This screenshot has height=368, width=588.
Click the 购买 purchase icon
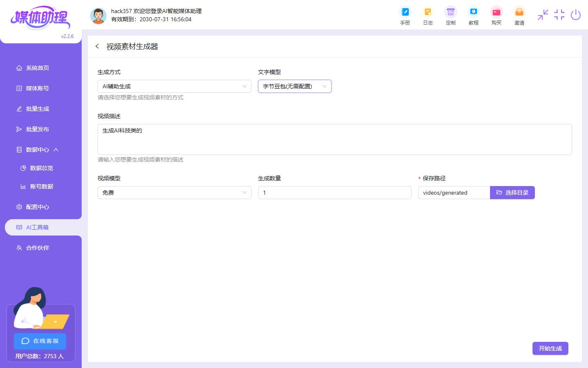(496, 16)
